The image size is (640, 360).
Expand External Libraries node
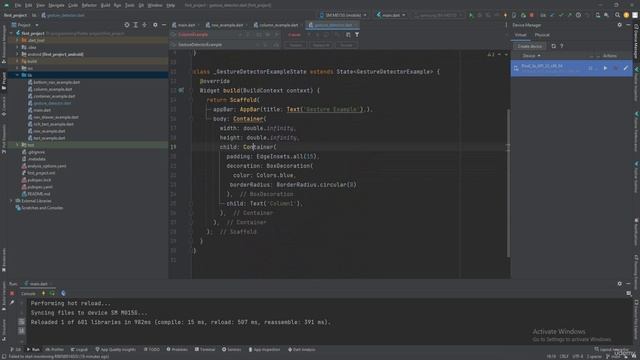(x=11, y=201)
